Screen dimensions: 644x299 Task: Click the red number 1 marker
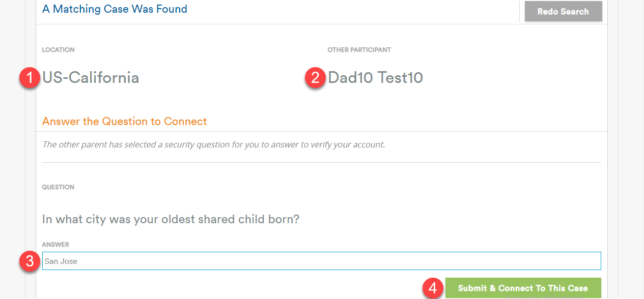click(x=30, y=78)
